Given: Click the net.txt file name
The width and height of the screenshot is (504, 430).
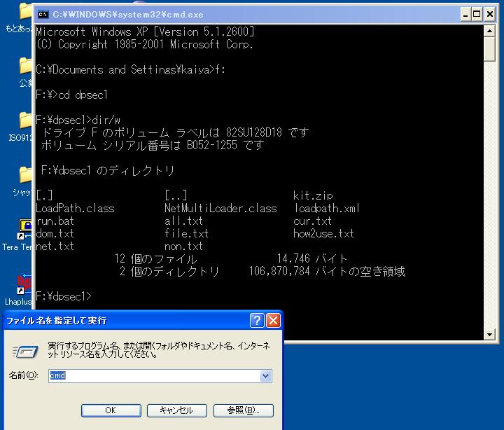Looking at the screenshot, I should [55, 247].
